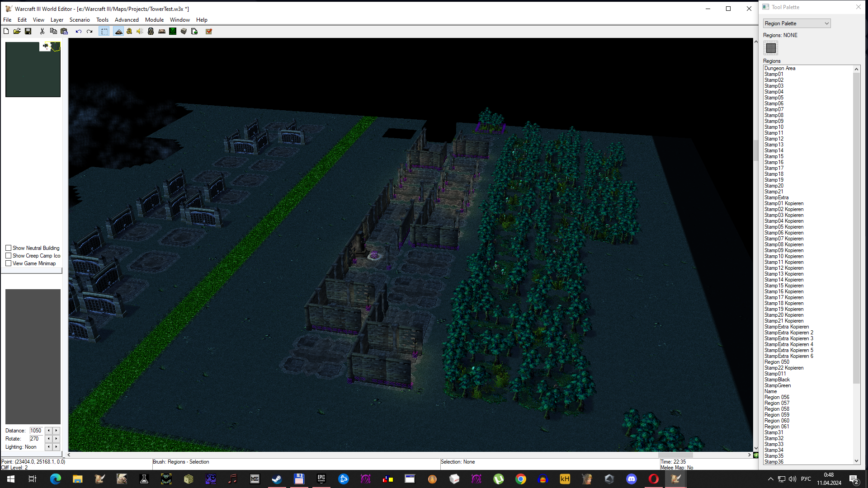The height and width of the screenshot is (488, 868).
Task: Redo the last undone action
Action: [x=90, y=31]
